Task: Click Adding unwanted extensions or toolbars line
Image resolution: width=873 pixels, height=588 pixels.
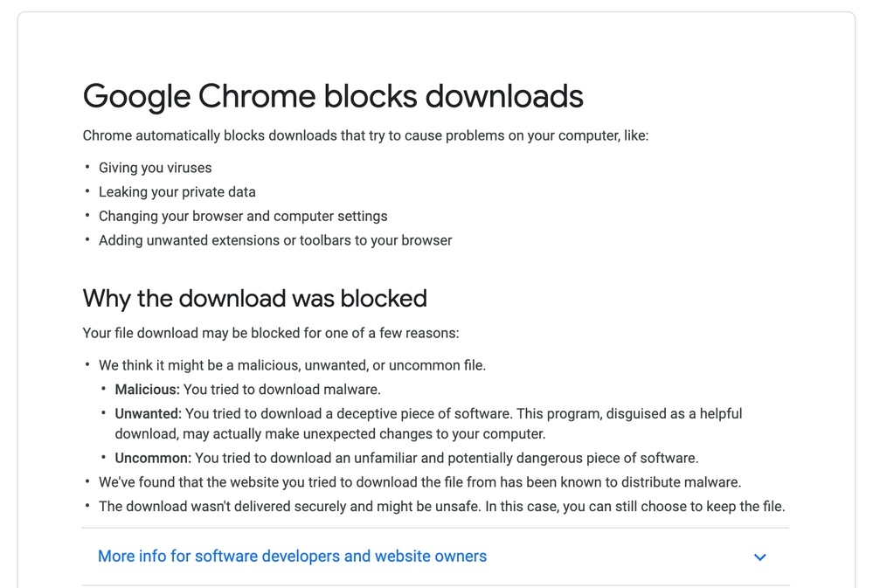Action: tap(275, 240)
